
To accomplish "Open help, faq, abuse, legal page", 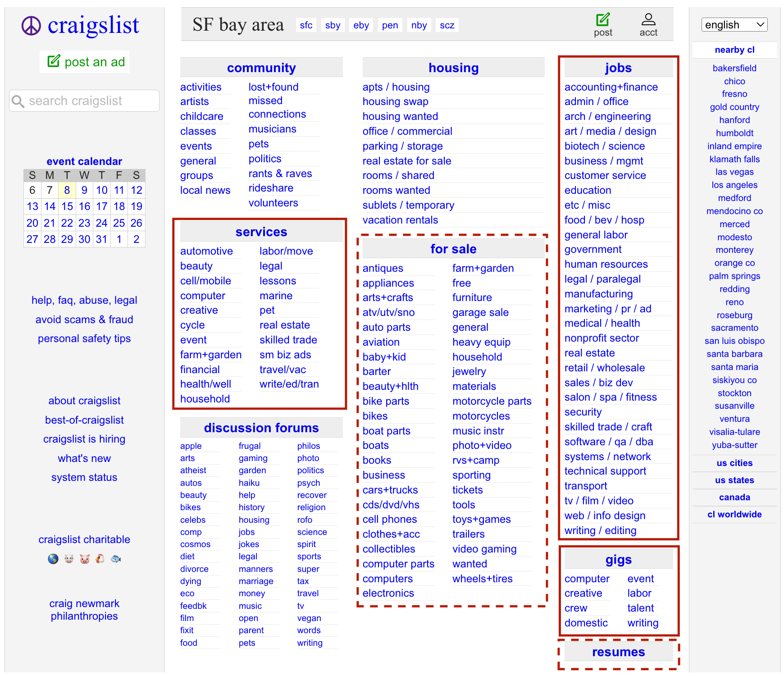I will (84, 300).
